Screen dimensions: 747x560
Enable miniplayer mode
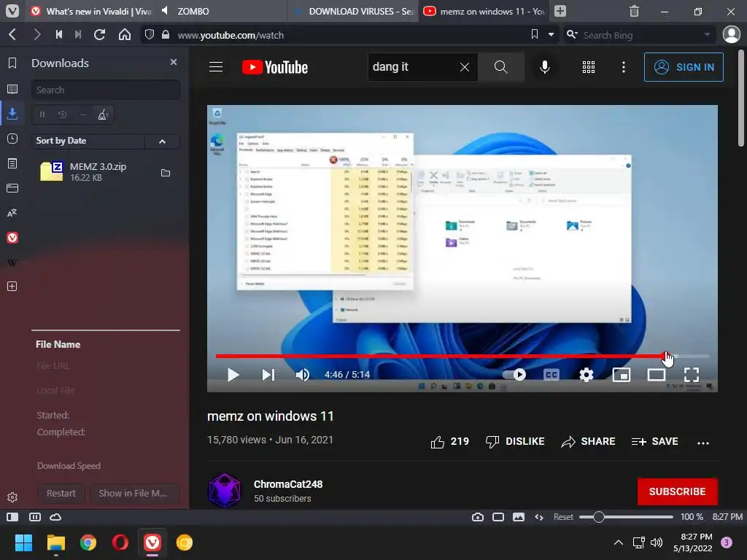click(x=622, y=375)
